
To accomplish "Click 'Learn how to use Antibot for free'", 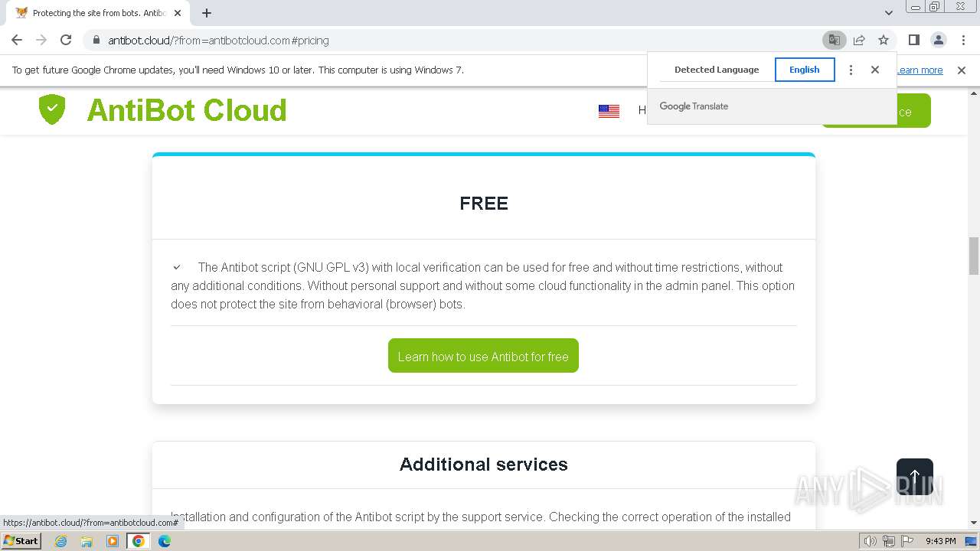I will tap(483, 356).
